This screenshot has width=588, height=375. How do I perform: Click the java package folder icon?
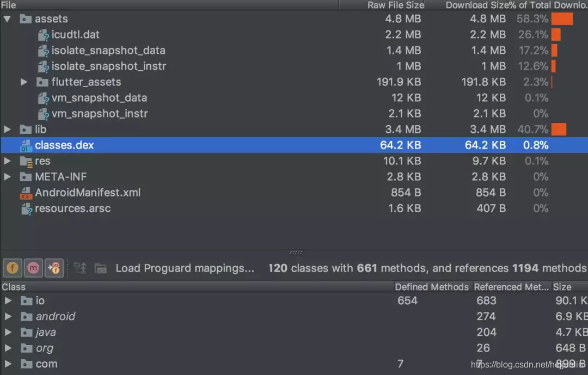[x=26, y=332]
